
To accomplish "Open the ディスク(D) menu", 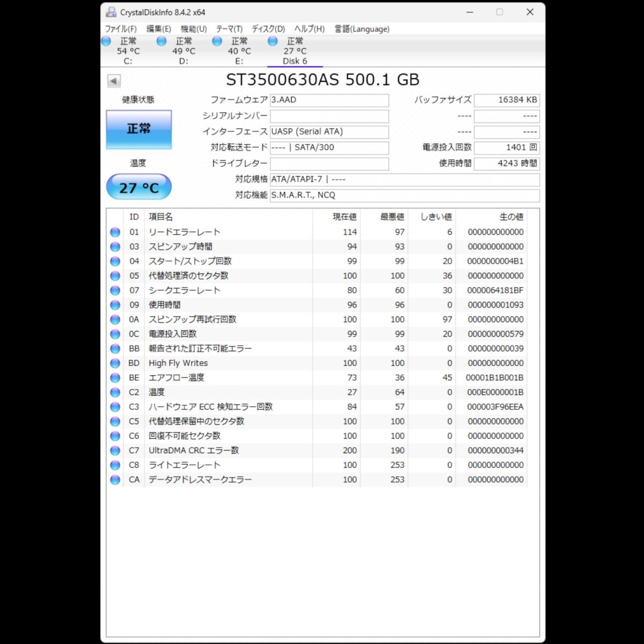I will coord(268,29).
